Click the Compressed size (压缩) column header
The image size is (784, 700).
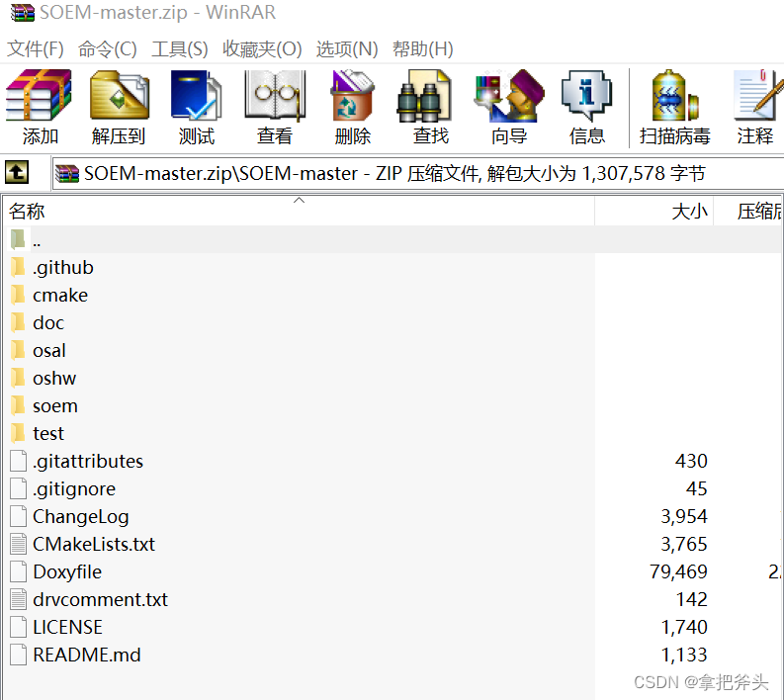748,211
